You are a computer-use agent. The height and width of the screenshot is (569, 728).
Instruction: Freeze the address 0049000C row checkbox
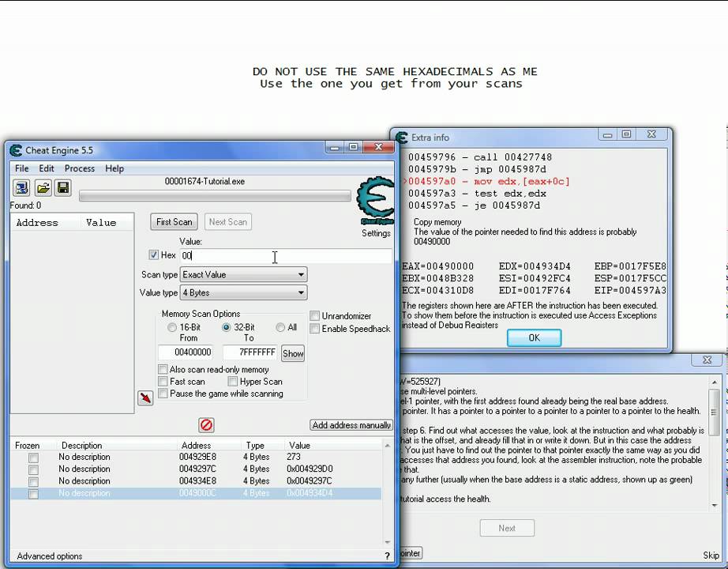pos(33,494)
